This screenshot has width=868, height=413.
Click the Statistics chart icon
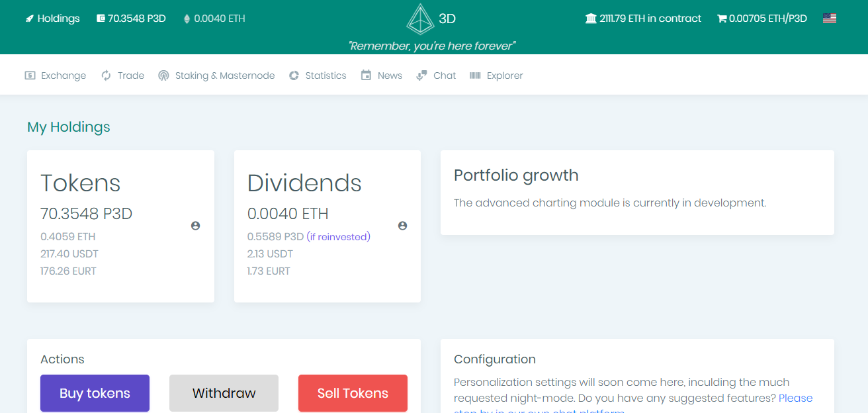(x=294, y=75)
